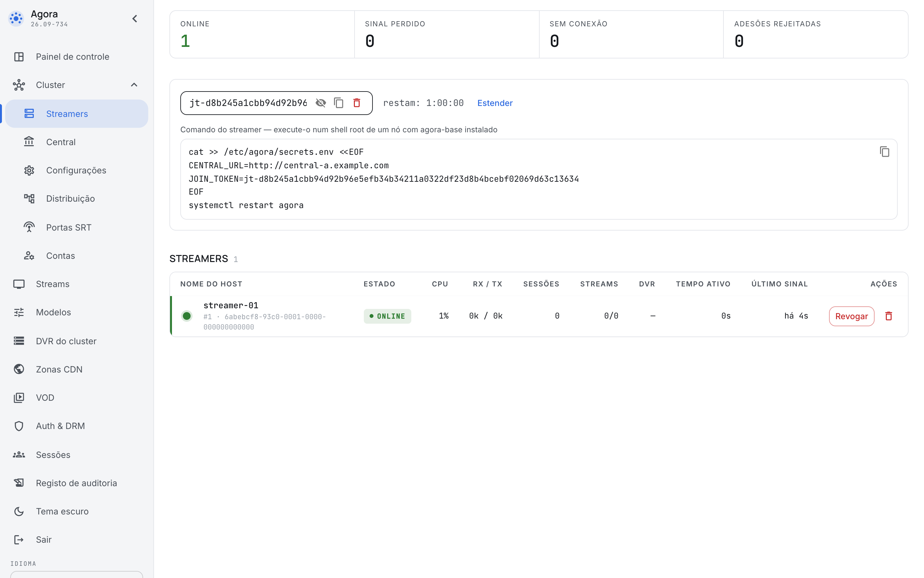Screen dimensions: 924x578
Task: Click the Distribuição tree icon
Action: [29, 198]
